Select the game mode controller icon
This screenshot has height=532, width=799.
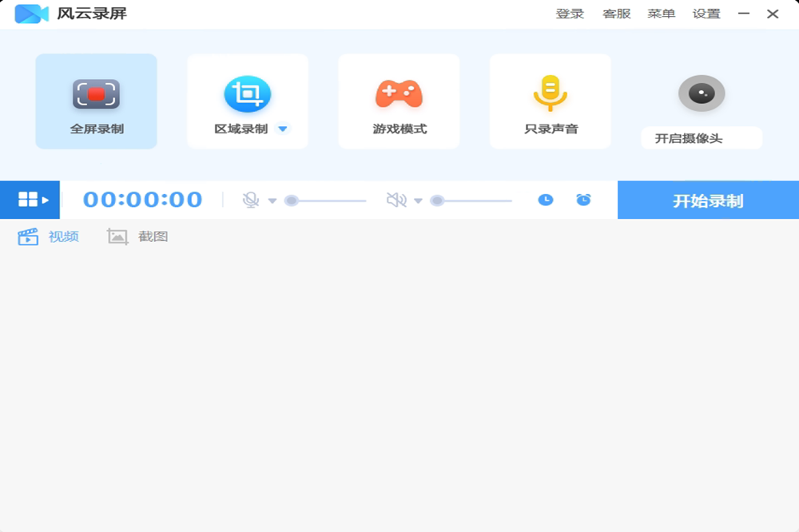coord(399,94)
